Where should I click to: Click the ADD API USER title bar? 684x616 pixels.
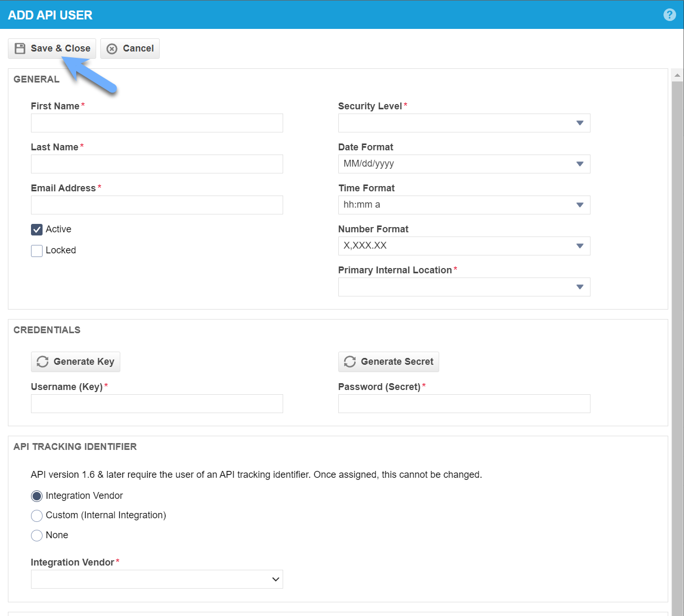(50, 15)
